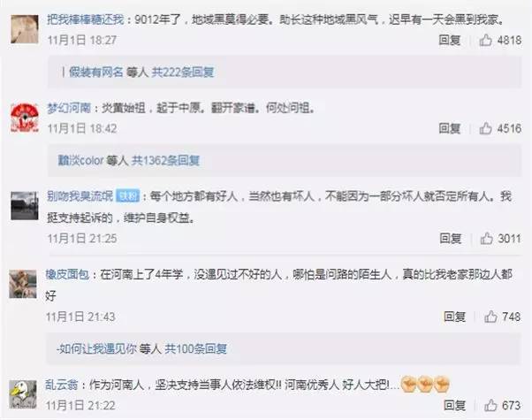
Task: Open avatar of 把我棒棒糖还我
Action: tap(24, 29)
